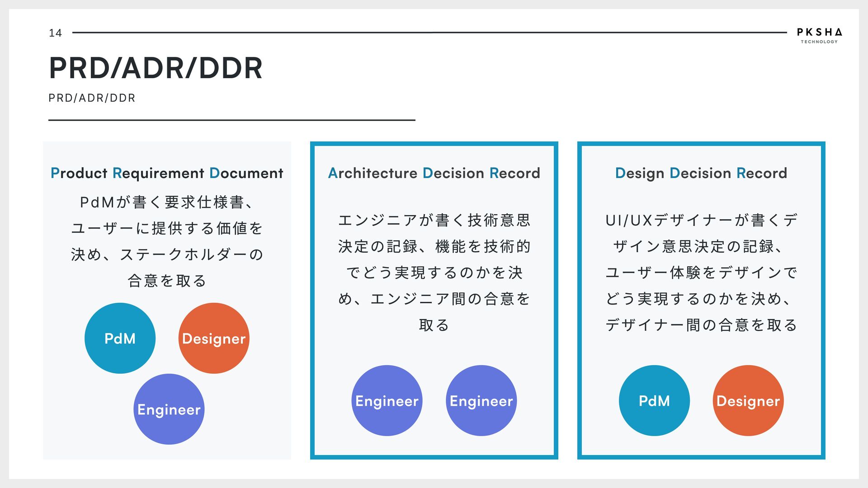The image size is (868, 488).
Task: Click the small PRD/ADR/DDR subtitle text
Action: click(x=92, y=98)
